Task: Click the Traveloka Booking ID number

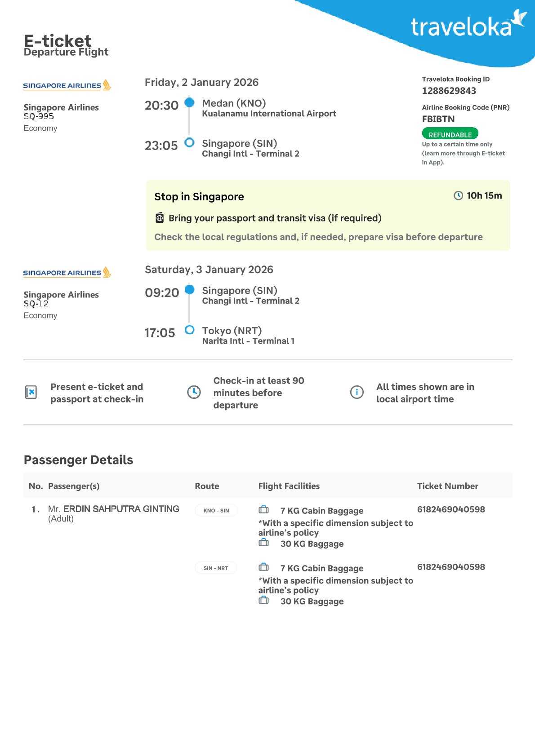Action: [x=449, y=91]
